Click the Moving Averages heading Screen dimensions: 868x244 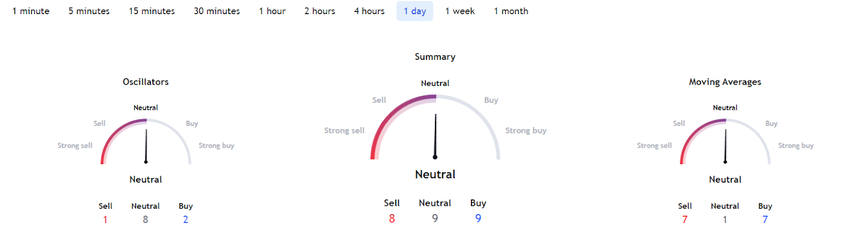click(725, 82)
